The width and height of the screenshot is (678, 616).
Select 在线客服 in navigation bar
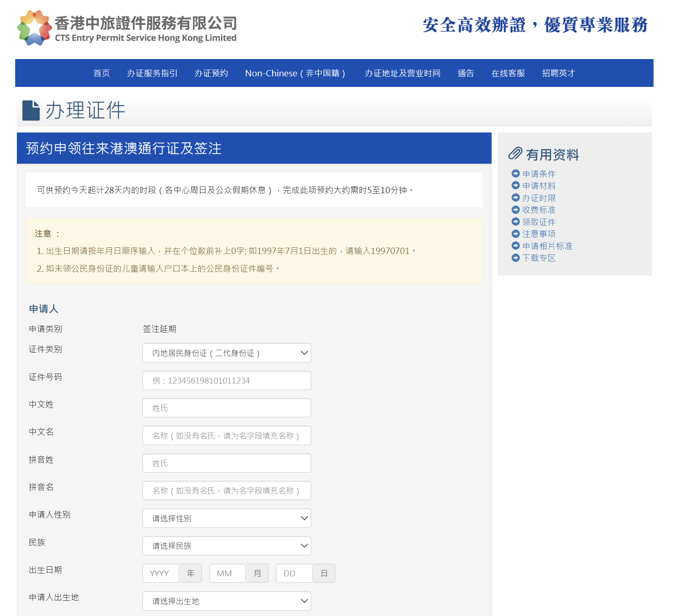[x=508, y=73]
